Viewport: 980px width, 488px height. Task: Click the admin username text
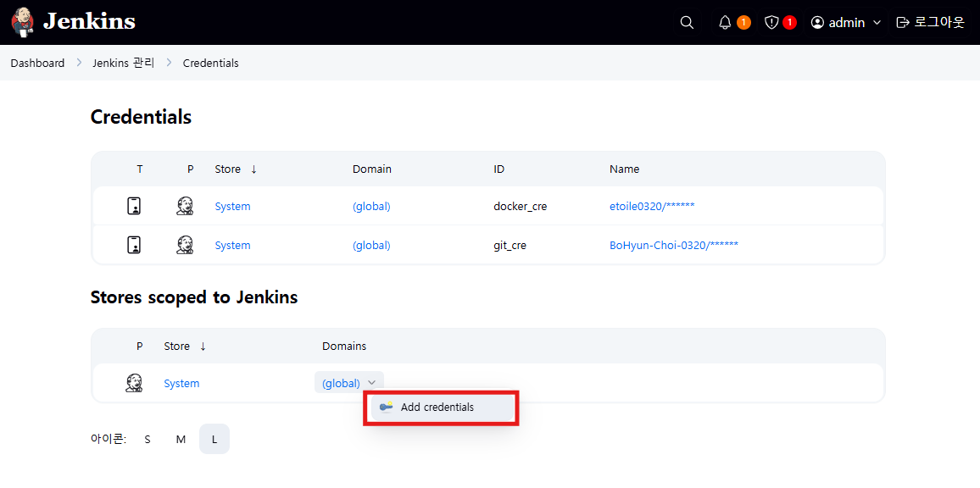click(846, 23)
